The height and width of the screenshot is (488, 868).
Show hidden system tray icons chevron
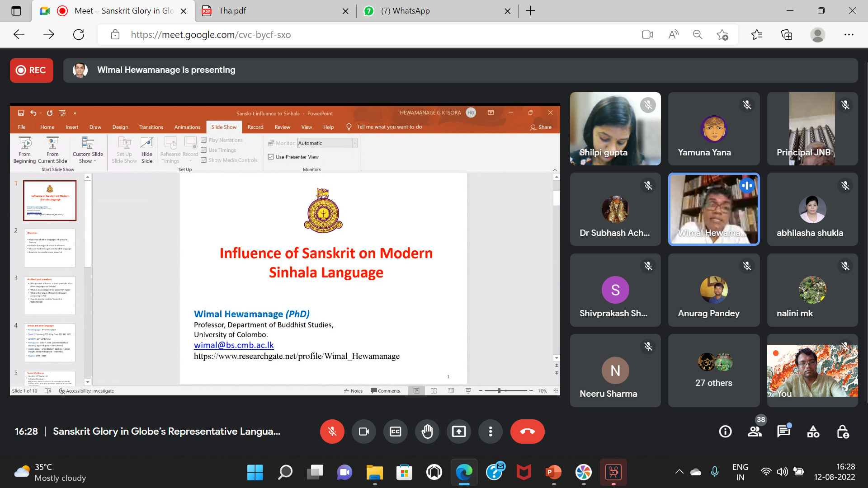679,472
